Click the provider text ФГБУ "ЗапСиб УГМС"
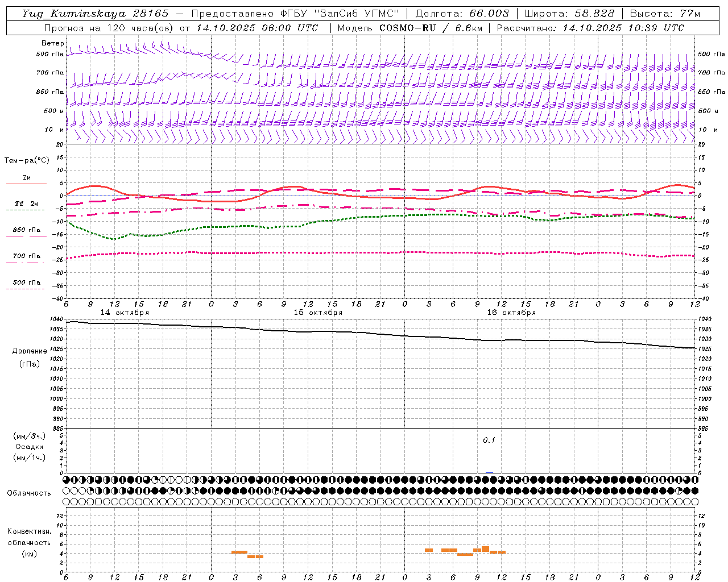The height and width of the screenshot is (582, 728). [341, 14]
